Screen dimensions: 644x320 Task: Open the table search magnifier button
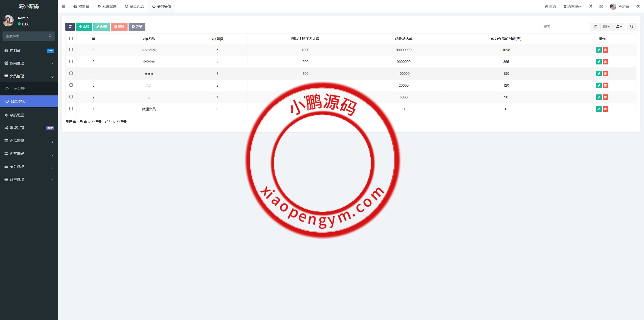click(x=631, y=27)
